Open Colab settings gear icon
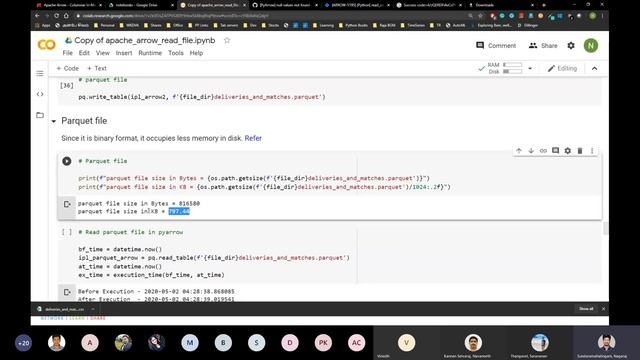 coord(571,45)
